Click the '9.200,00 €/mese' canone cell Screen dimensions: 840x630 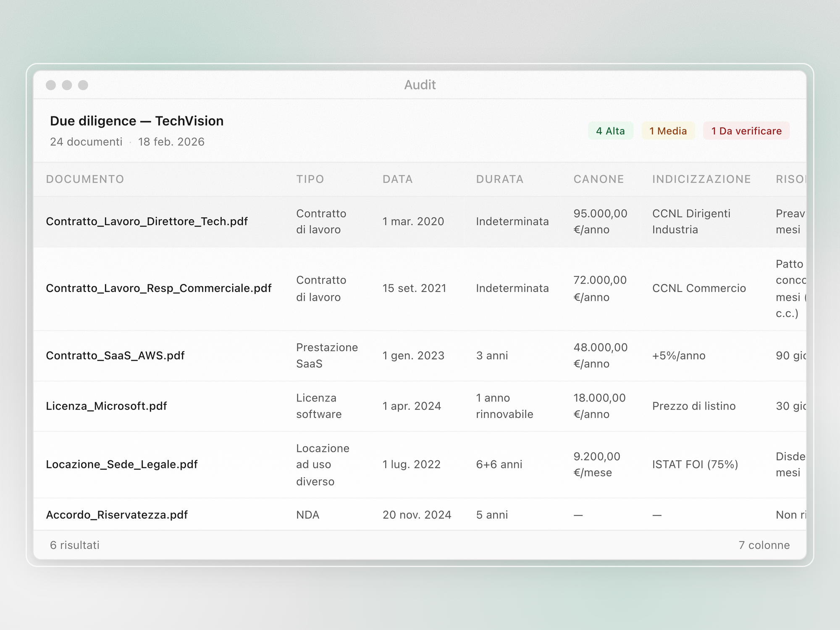coord(597,464)
